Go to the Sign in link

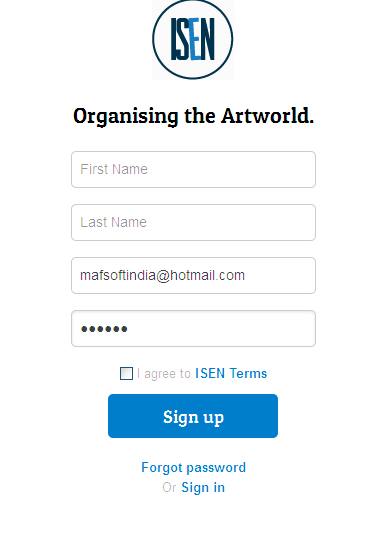click(203, 487)
